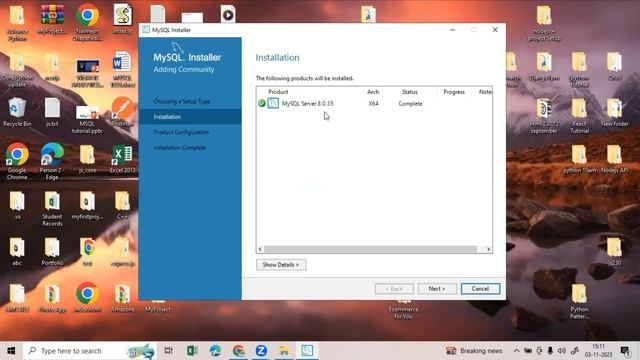This screenshot has width=640, height=360.
Task: Select the .vs folder on desktop
Action: pos(17,206)
